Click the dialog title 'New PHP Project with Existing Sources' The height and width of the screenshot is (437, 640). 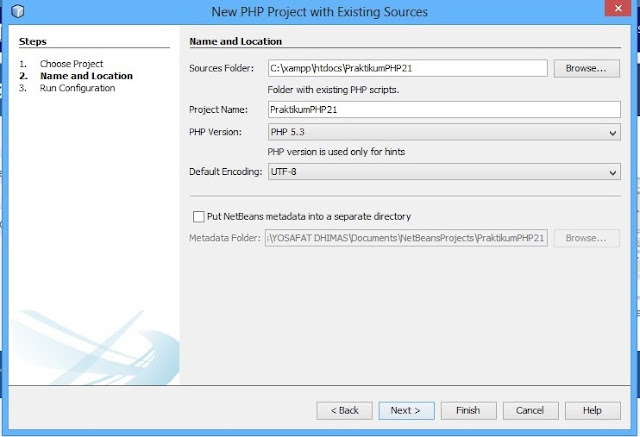[319, 12]
